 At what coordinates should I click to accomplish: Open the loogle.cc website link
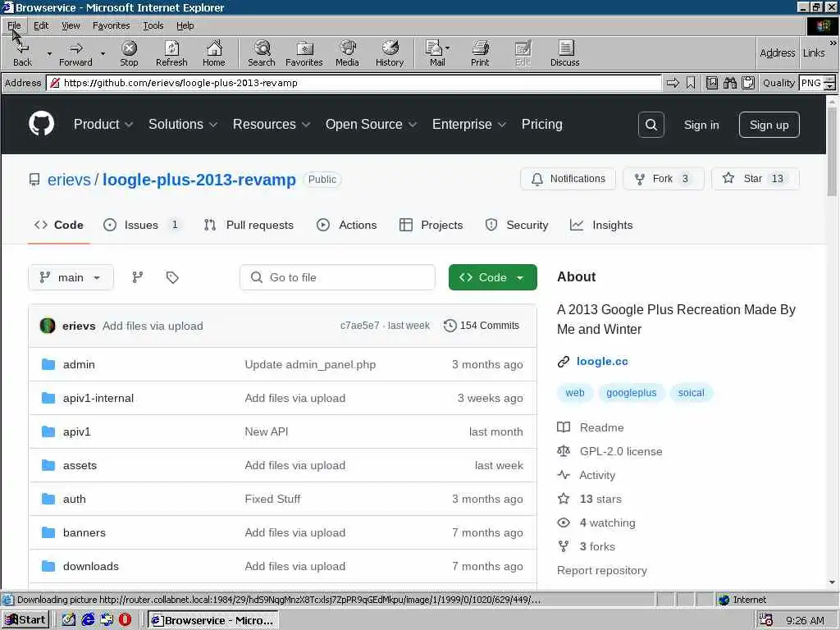(x=601, y=361)
